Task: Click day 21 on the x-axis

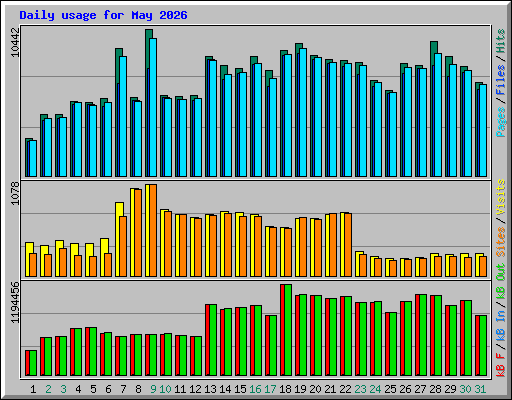Action: [x=330, y=389]
